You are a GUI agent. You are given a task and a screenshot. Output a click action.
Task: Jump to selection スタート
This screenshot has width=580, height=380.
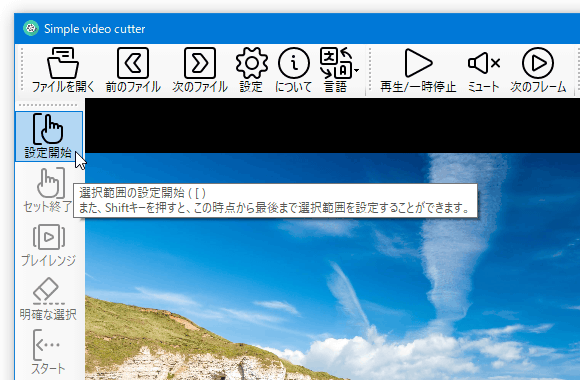(x=48, y=352)
